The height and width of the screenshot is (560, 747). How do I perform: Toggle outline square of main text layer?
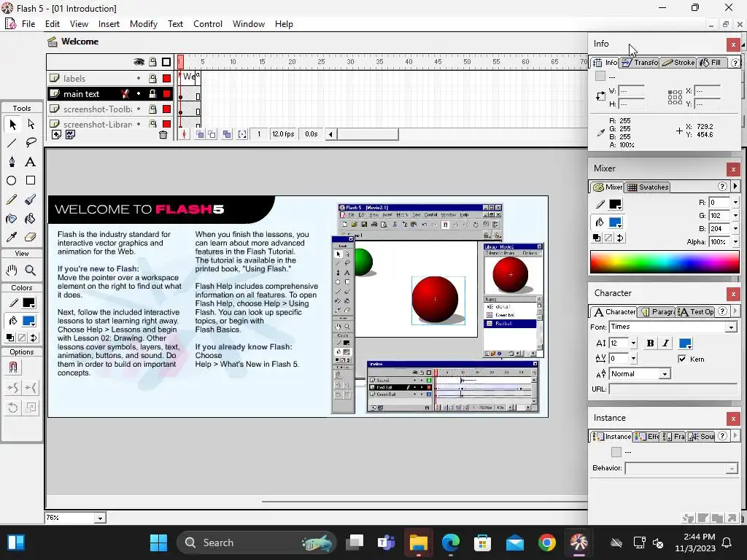point(166,94)
